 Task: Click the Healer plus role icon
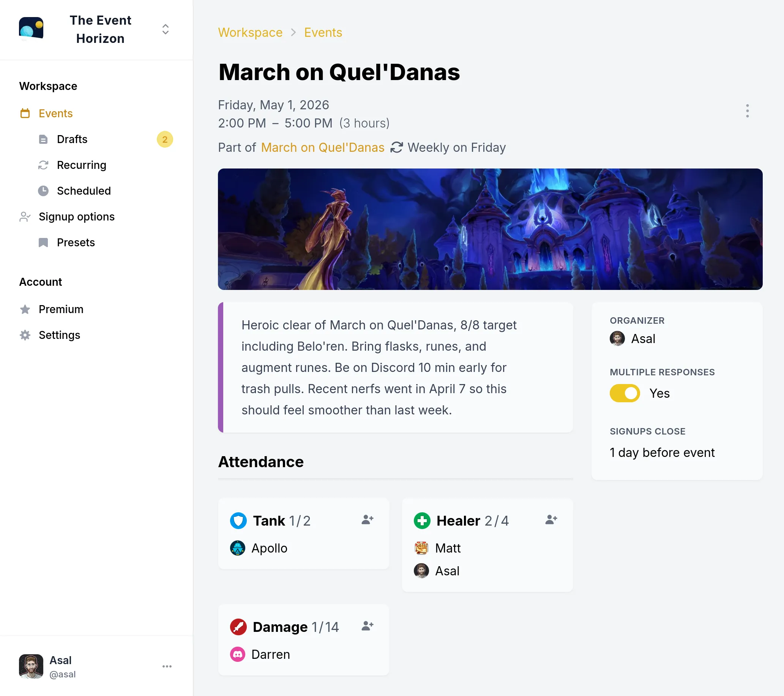tap(422, 521)
